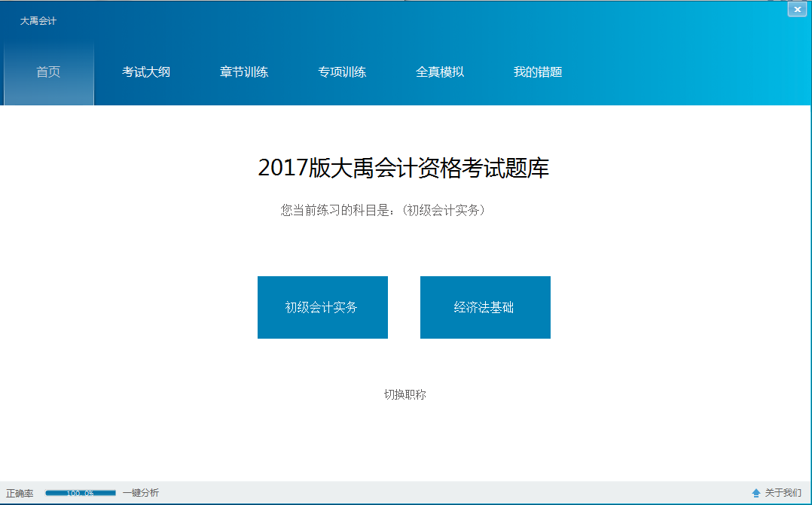Close the 大禹会计 window

798,9
